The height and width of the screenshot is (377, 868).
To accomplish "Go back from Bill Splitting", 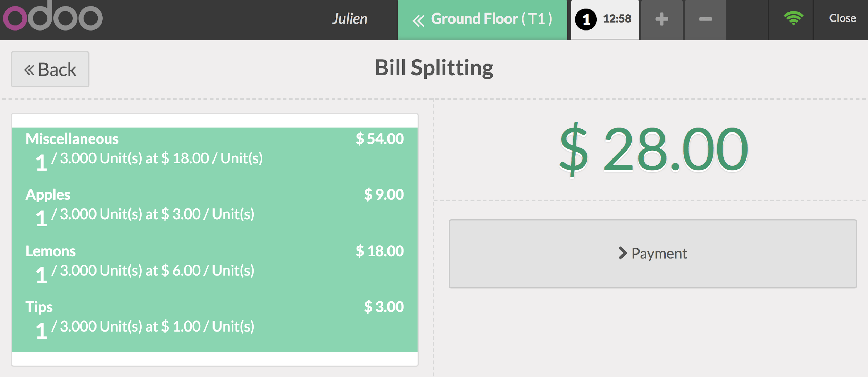I will click(x=50, y=69).
